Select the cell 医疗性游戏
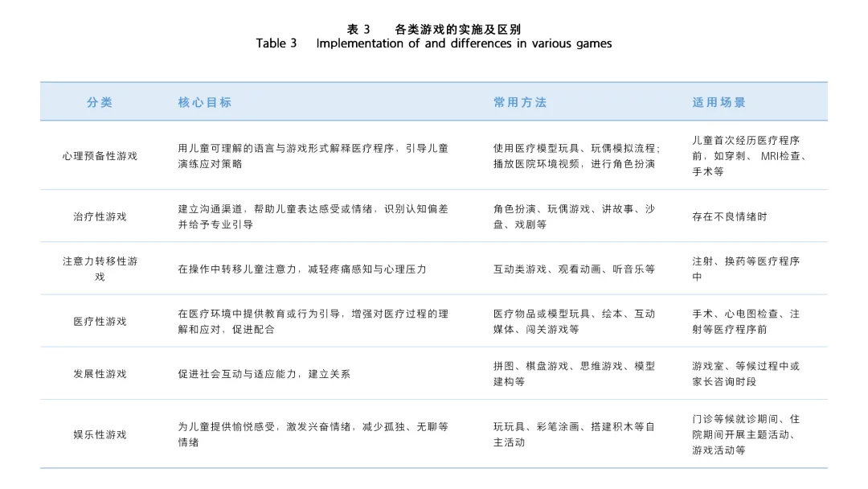The width and height of the screenshot is (868, 489). tap(100, 321)
